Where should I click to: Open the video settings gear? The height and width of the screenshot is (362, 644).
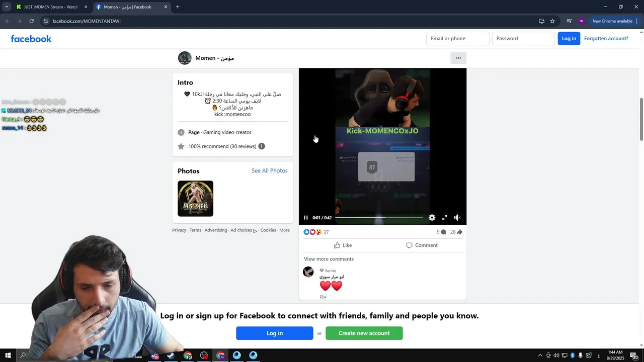coord(432,218)
